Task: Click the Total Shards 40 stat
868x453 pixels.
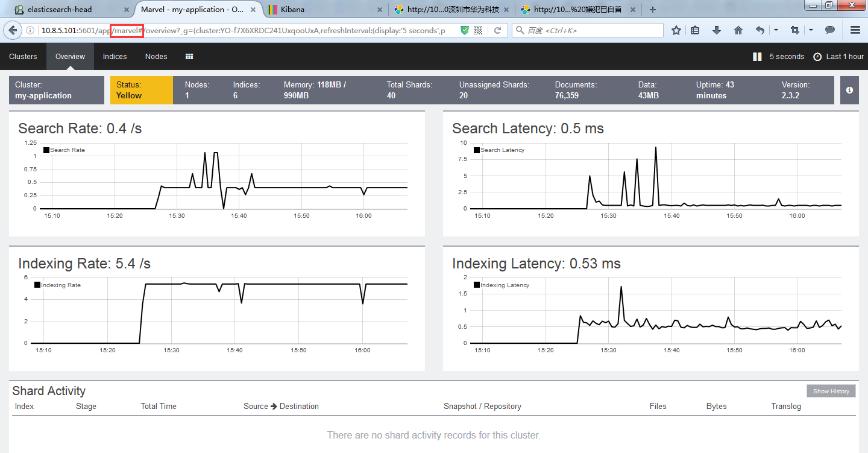Action: pos(409,90)
